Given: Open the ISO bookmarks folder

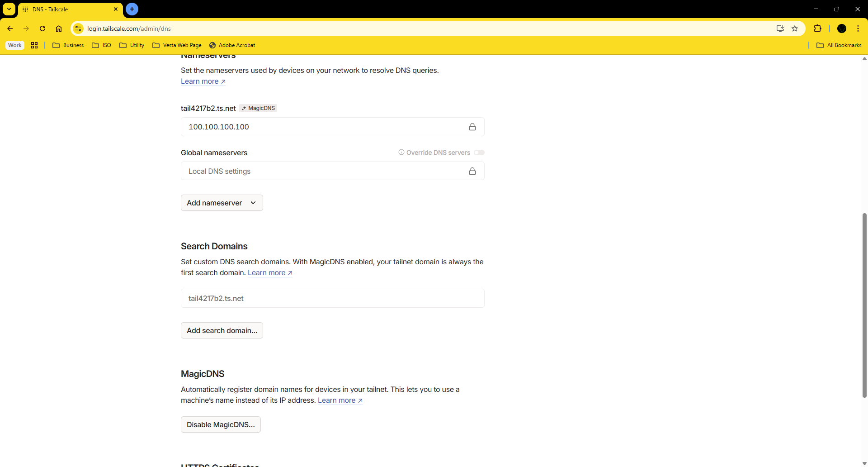Looking at the screenshot, I should [102, 45].
